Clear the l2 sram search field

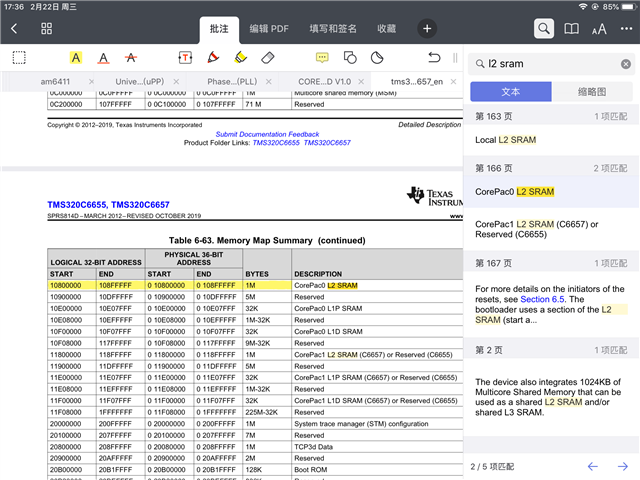coord(625,64)
